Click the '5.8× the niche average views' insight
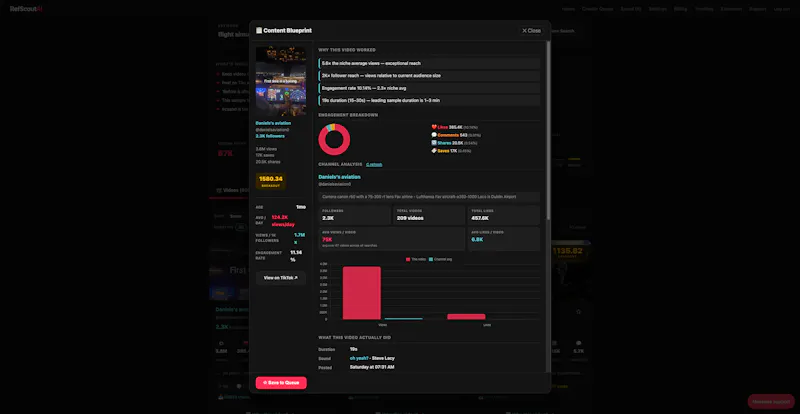The width and height of the screenshot is (800, 414). coord(429,63)
